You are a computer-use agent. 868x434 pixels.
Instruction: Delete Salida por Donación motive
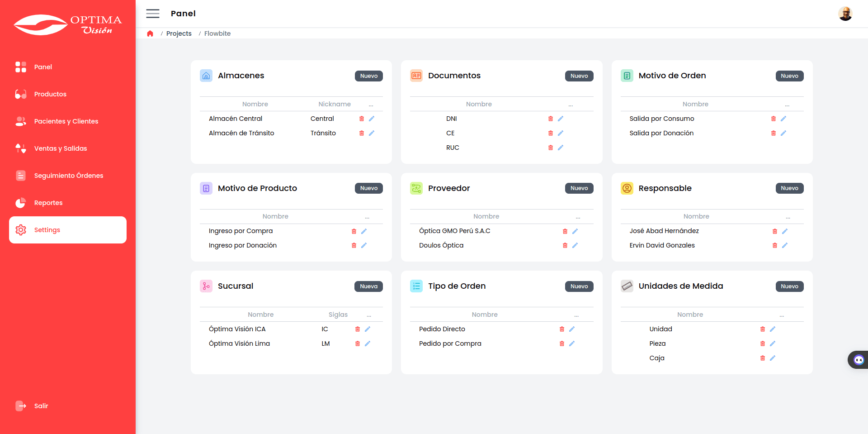[x=774, y=133]
